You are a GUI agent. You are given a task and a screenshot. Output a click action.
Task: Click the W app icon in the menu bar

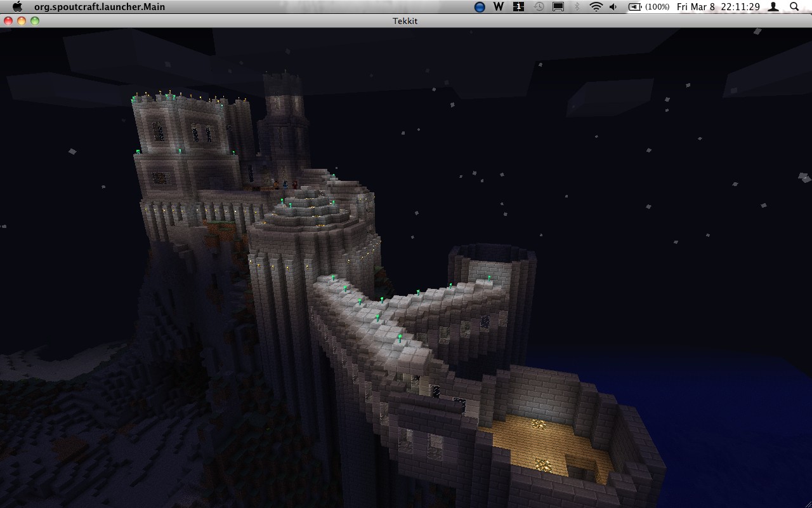point(498,7)
